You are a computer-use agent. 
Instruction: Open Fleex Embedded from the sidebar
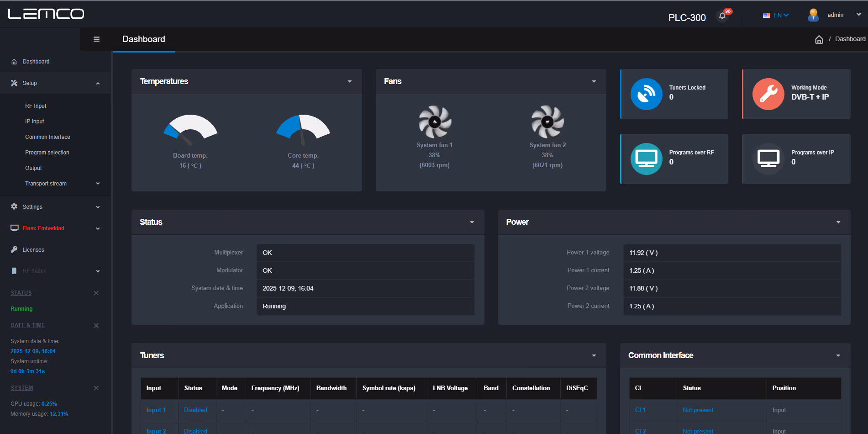pos(43,228)
